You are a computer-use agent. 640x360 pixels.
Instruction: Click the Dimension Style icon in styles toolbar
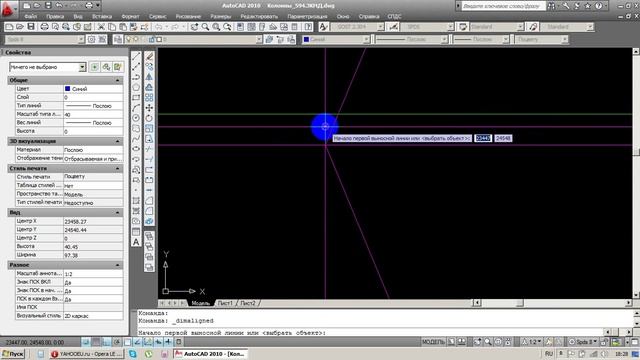pyautogui.click(x=393, y=27)
